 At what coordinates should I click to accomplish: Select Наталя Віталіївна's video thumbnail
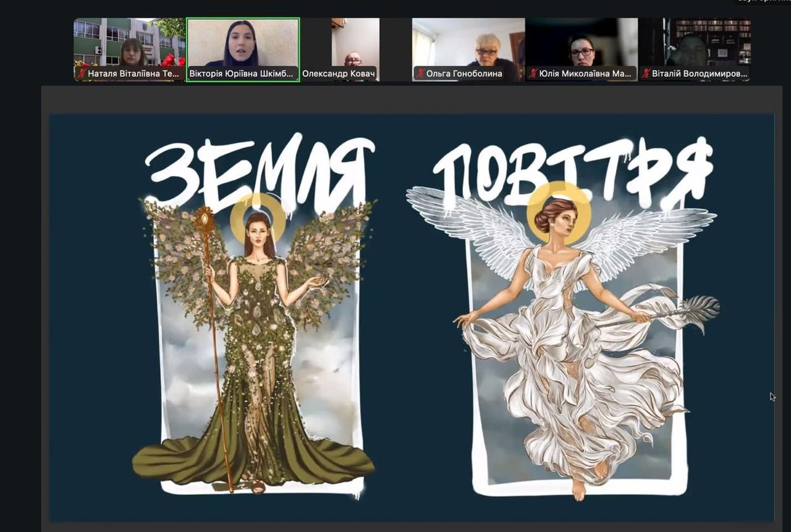click(129, 43)
